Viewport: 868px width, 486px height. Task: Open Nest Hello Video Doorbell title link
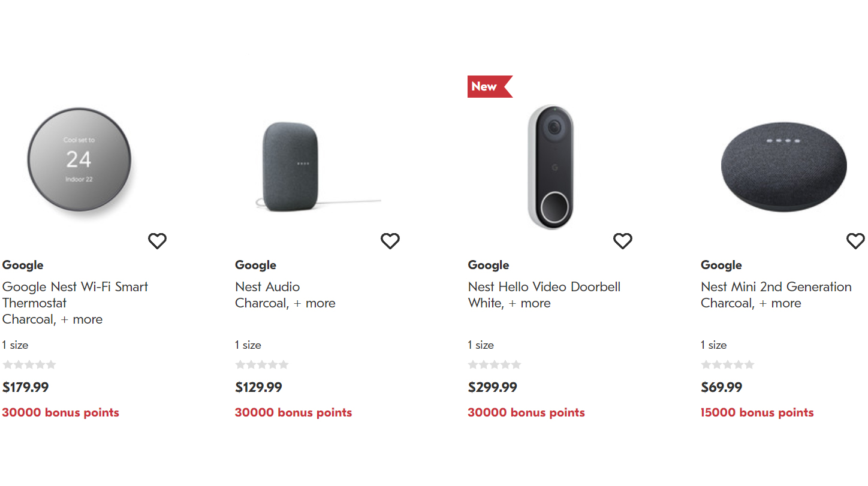tap(544, 286)
